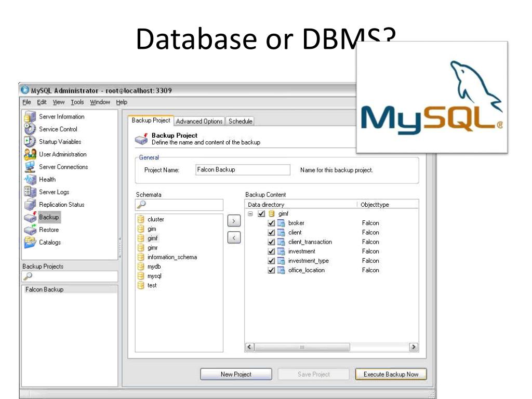Switch to Schedule tab

[240, 121]
